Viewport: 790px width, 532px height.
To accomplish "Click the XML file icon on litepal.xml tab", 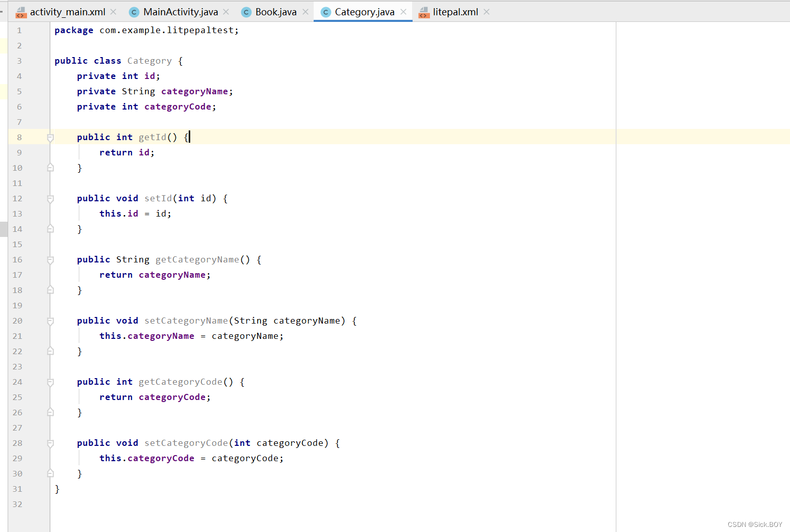I will click(424, 12).
